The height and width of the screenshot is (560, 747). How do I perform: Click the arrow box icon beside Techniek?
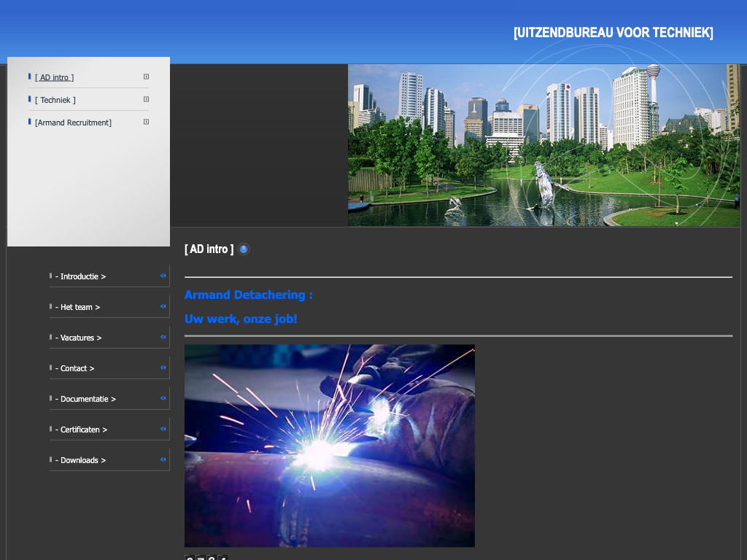tap(146, 99)
